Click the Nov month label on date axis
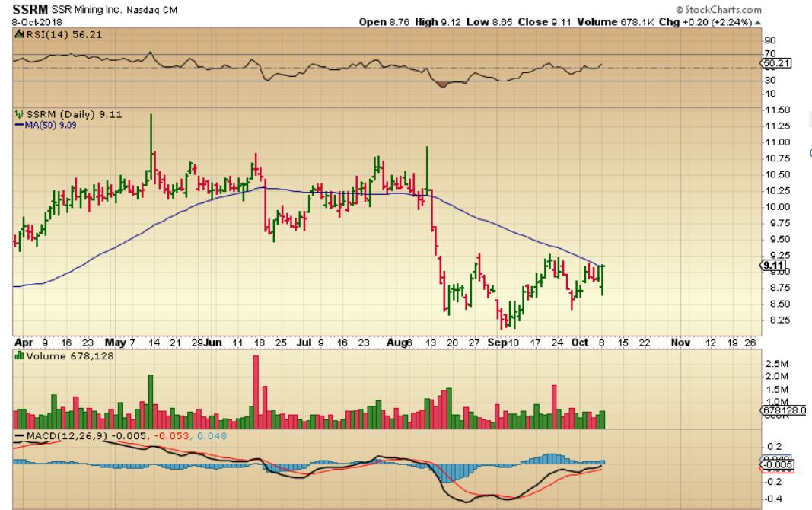Screen dimensions: 812x510 coord(680,343)
